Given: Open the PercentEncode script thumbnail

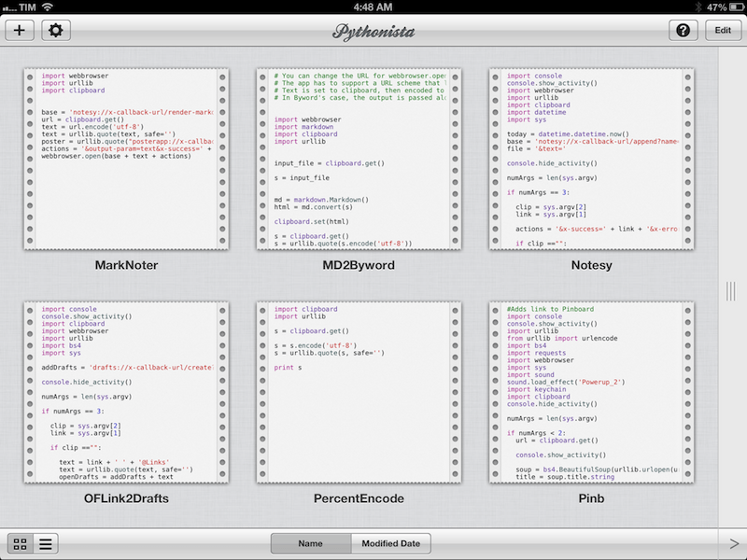Looking at the screenshot, I should click(x=359, y=392).
